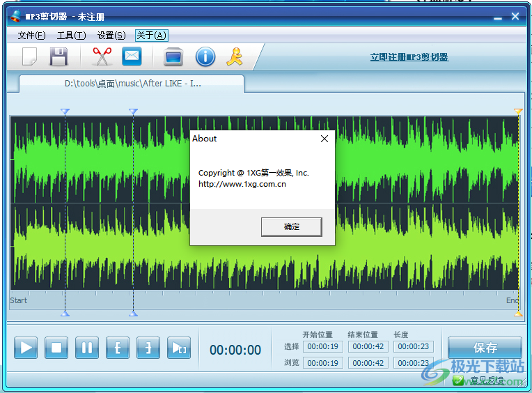
Task: Open the 设置(S) menu
Action: 111,36
